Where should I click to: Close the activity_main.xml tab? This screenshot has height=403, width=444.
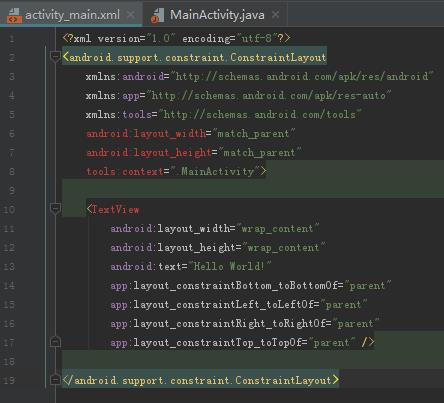131,15
